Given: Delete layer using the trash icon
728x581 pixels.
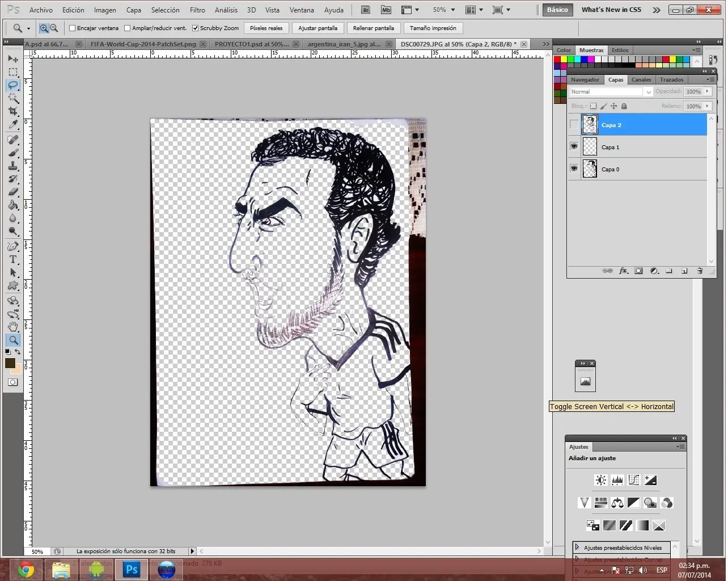Looking at the screenshot, I should (700, 271).
